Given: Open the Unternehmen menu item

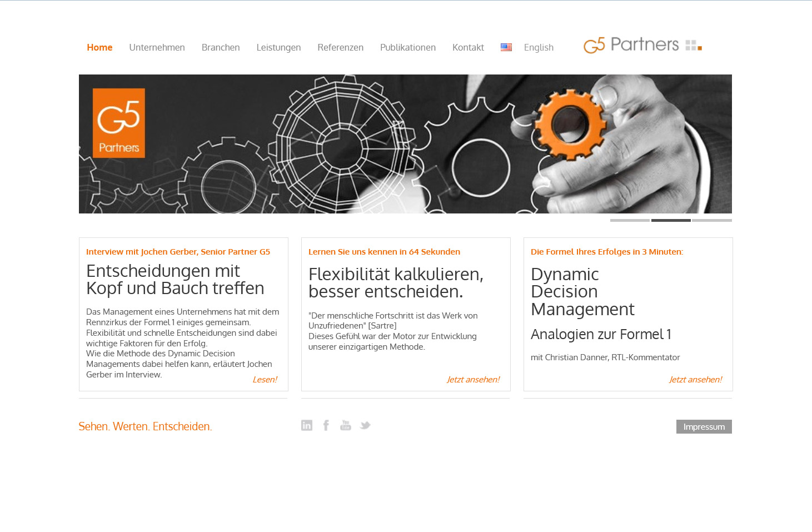Looking at the screenshot, I should coord(157,47).
